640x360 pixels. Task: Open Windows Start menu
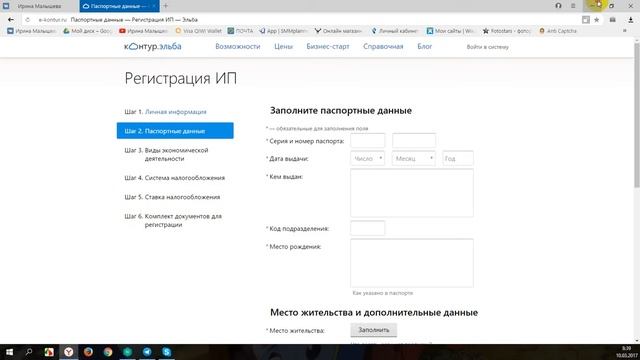pyautogui.click(x=9, y=352)
